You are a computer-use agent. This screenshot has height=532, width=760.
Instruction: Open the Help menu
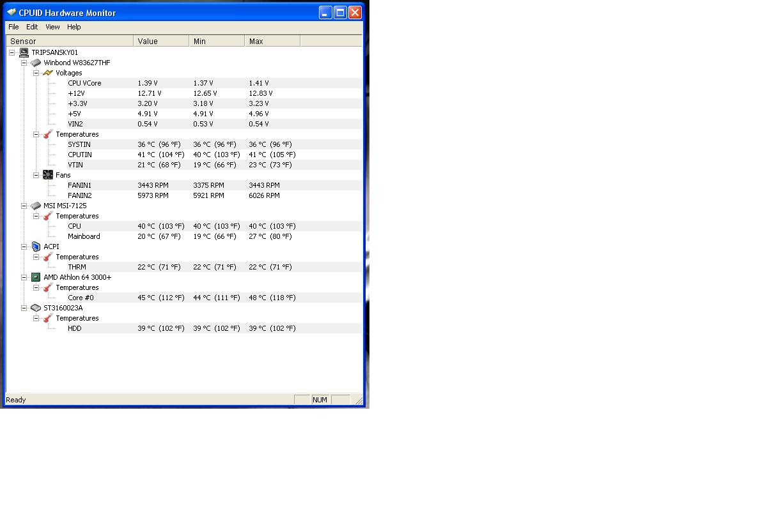tap(74, 27)
